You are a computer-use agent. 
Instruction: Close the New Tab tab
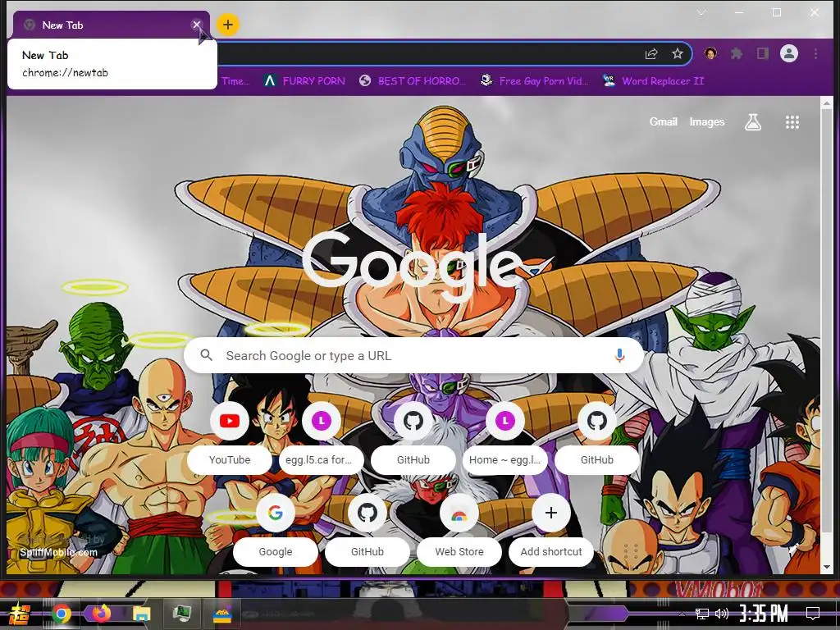(197, 25)
